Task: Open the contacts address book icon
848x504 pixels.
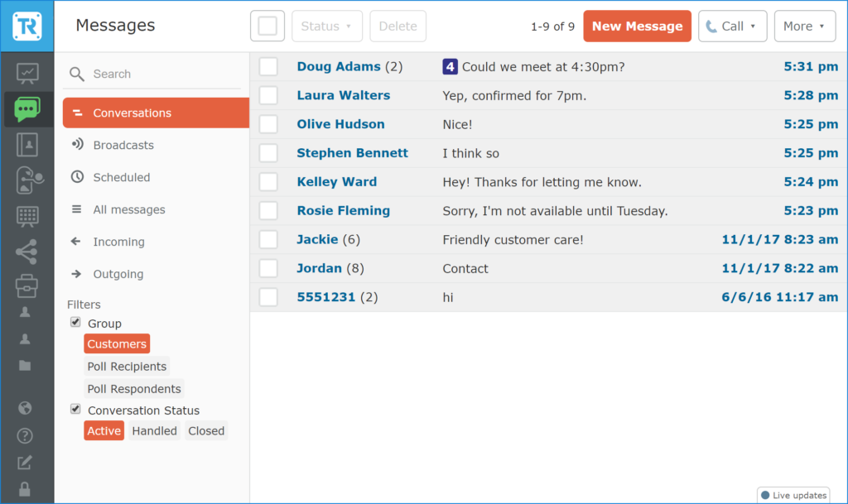Action: pos(27,145)
